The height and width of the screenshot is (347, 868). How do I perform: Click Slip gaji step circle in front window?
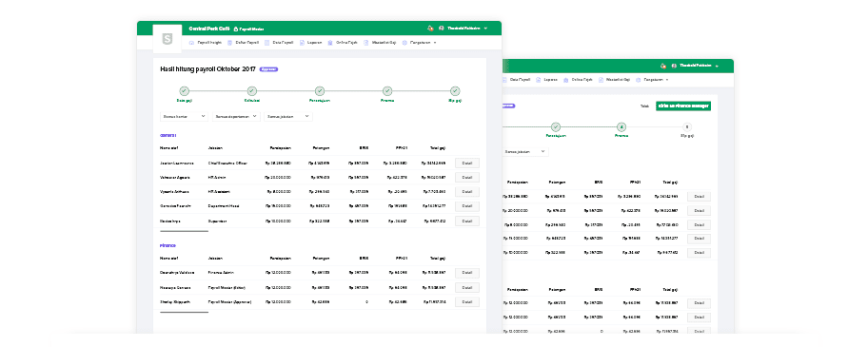tap(455, 91)
